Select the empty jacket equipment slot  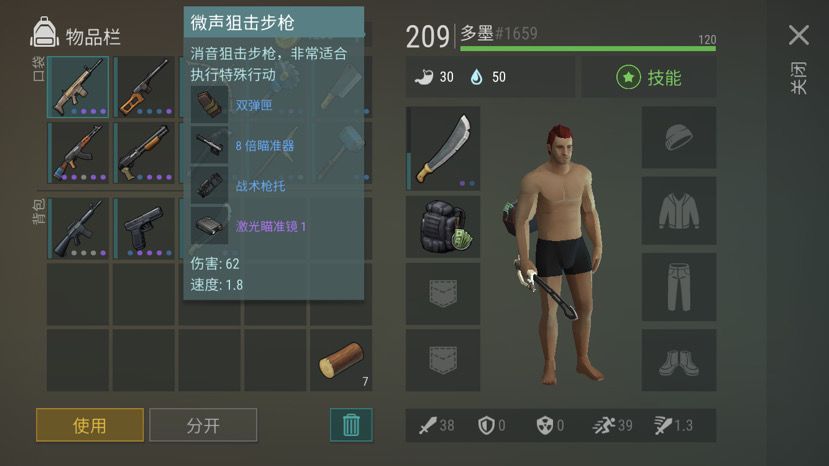click(679, 211)
